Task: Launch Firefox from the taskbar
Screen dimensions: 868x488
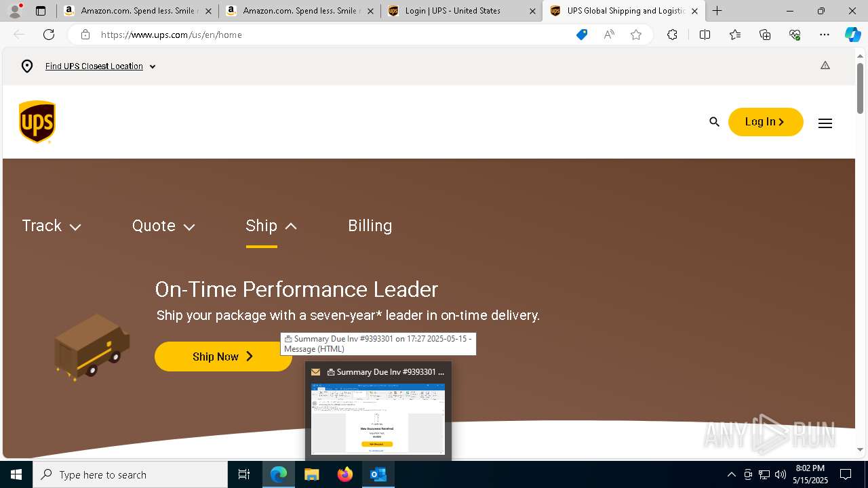Action: [x=345, y=474]
